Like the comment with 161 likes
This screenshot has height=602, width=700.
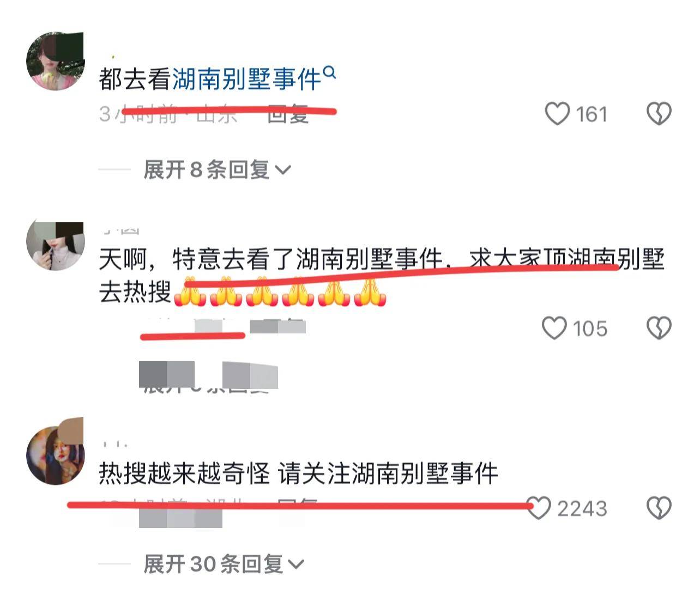click(x=557, y=114)
